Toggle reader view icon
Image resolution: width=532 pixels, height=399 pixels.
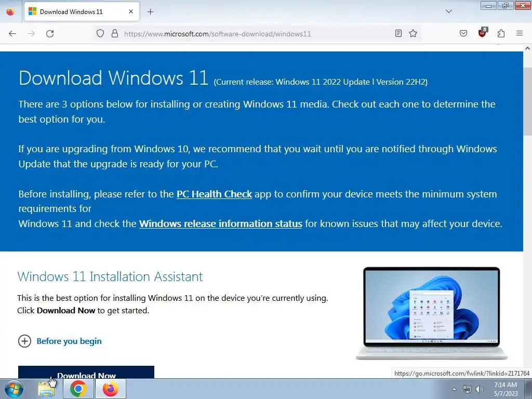click(398, 33)
